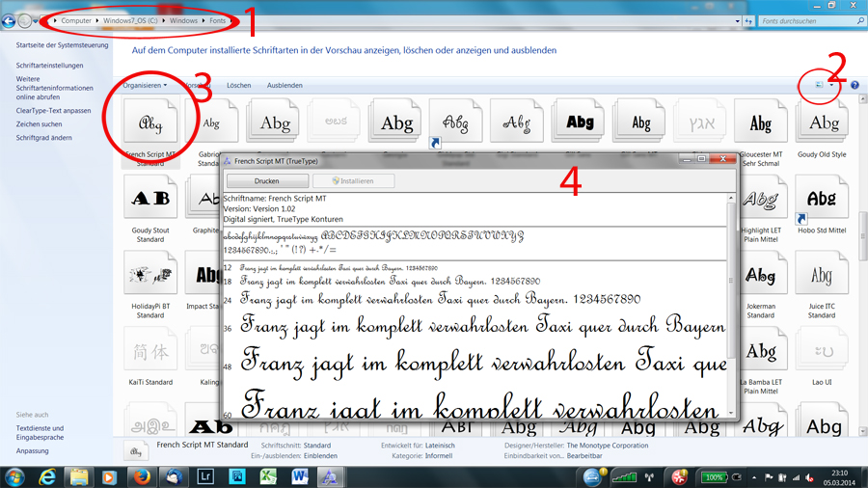Open Anpassung link in sidebar
The image size is (868, 488).
(32, 451)
